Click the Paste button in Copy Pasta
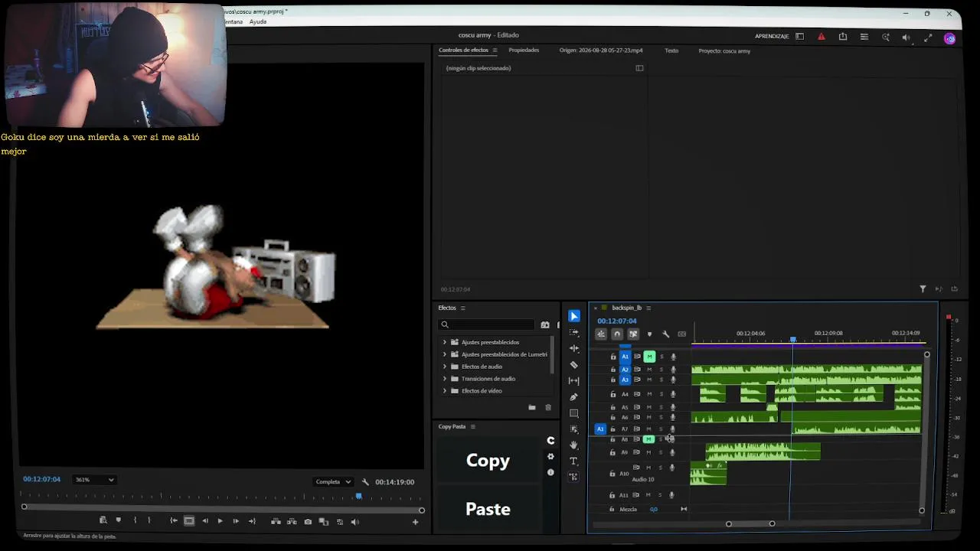 (488, 509)
